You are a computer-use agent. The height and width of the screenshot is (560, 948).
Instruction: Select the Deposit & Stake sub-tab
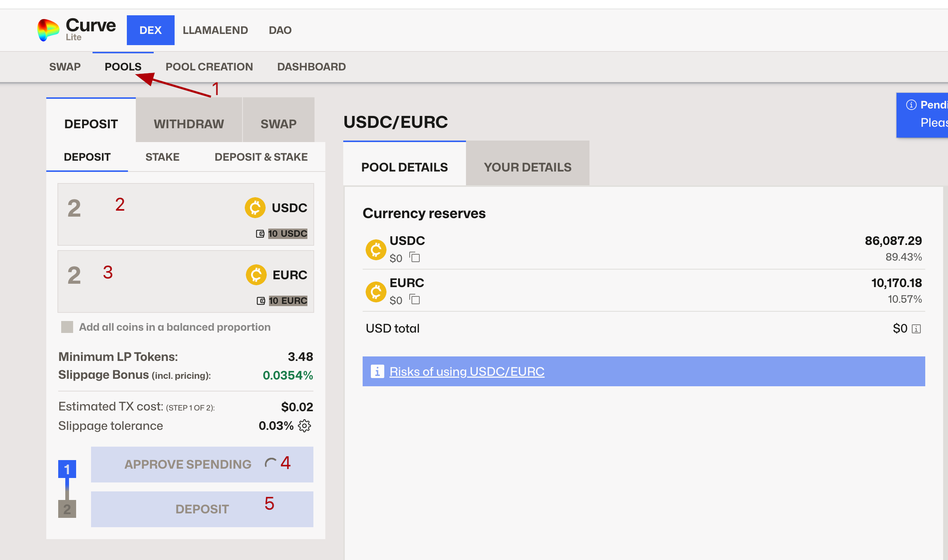point(261,157)
